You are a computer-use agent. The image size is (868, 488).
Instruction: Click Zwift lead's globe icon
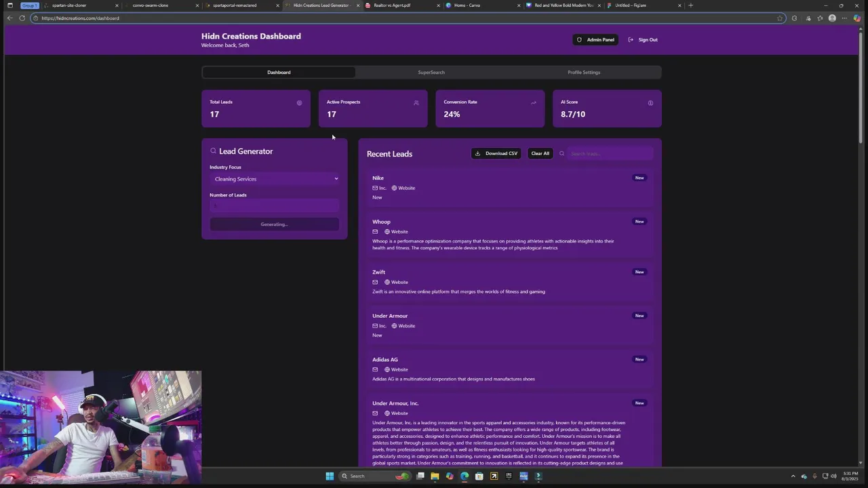387,282
